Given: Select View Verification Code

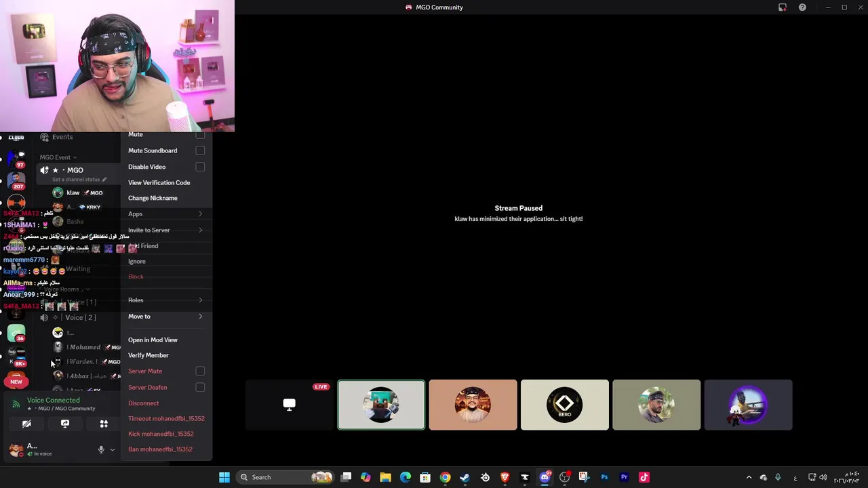Looking at the screenshot, I should (x=159, y=182).
